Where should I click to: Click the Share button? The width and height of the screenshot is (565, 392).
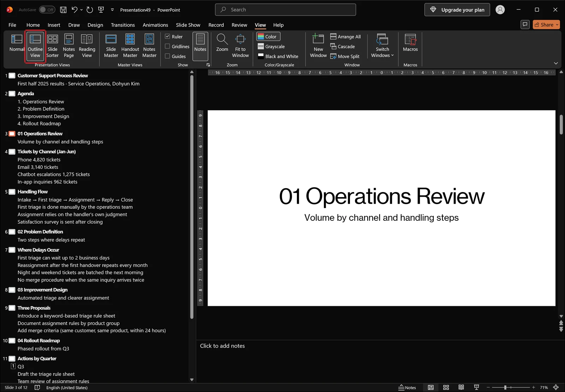click(544, 25)
